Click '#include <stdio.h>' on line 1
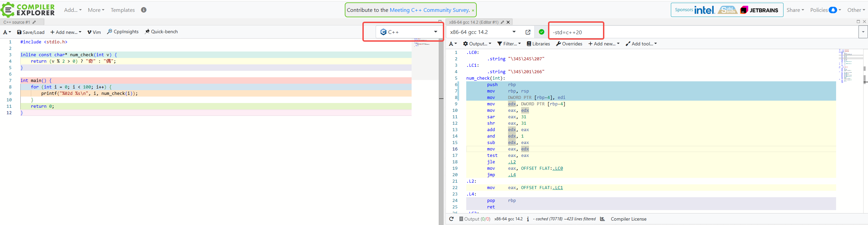Screen dimensions: 868x225 (44, 42)
